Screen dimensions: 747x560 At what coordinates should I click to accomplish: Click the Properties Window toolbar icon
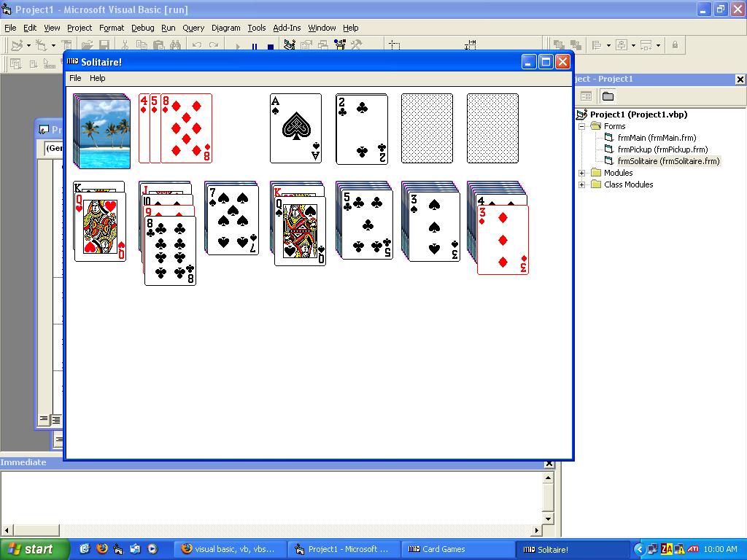(306, 45)
